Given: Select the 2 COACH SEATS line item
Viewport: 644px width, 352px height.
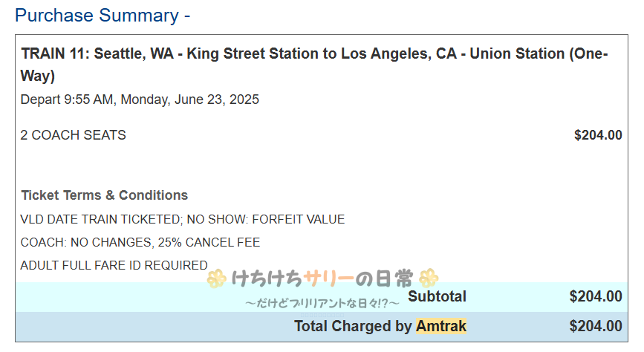Looking at the screenshot, I should coord(74,135).
